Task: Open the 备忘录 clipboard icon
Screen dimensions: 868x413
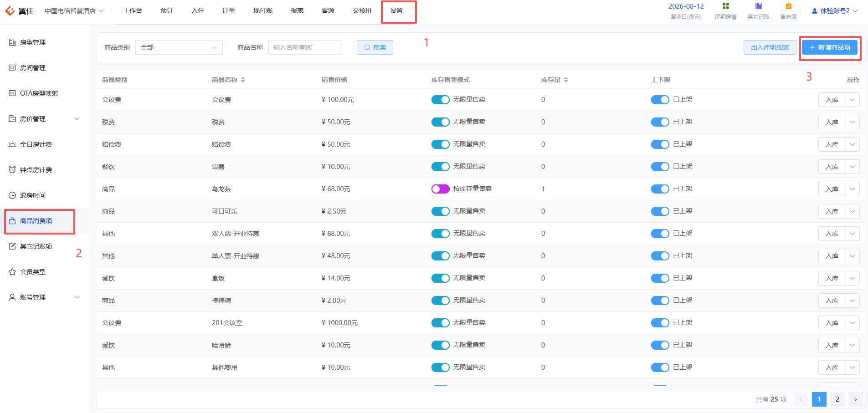Action: click(789, 6)
